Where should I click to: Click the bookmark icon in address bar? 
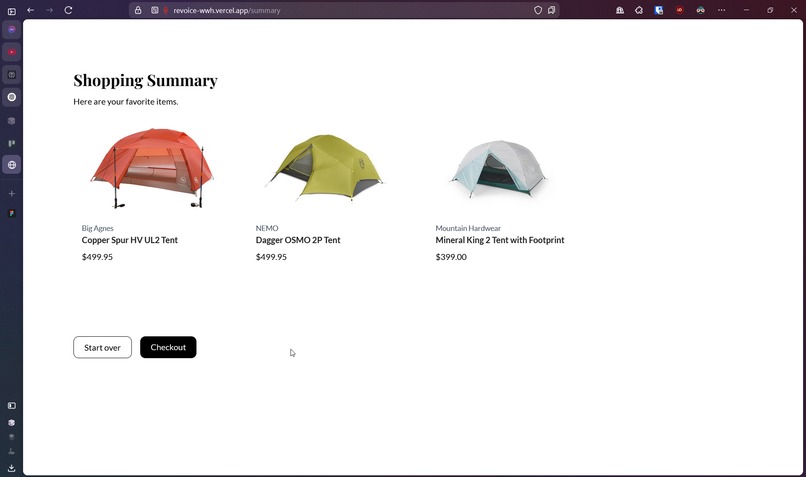[552, 10]
